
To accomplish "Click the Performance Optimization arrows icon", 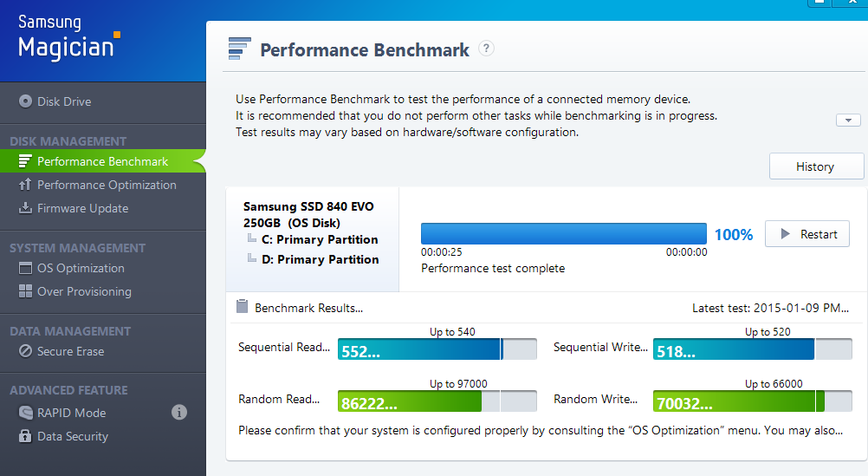I will tap(25, 185).
